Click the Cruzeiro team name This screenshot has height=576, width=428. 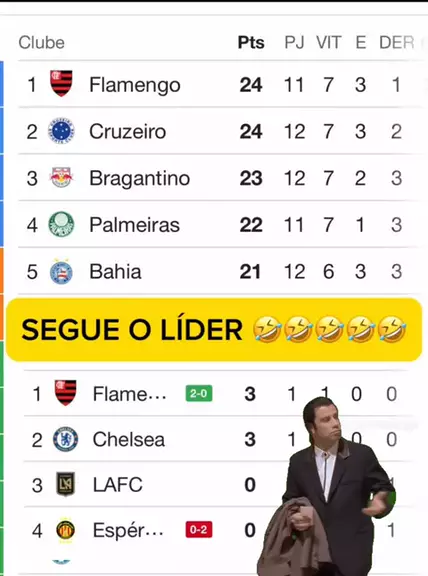click(127, 132)
